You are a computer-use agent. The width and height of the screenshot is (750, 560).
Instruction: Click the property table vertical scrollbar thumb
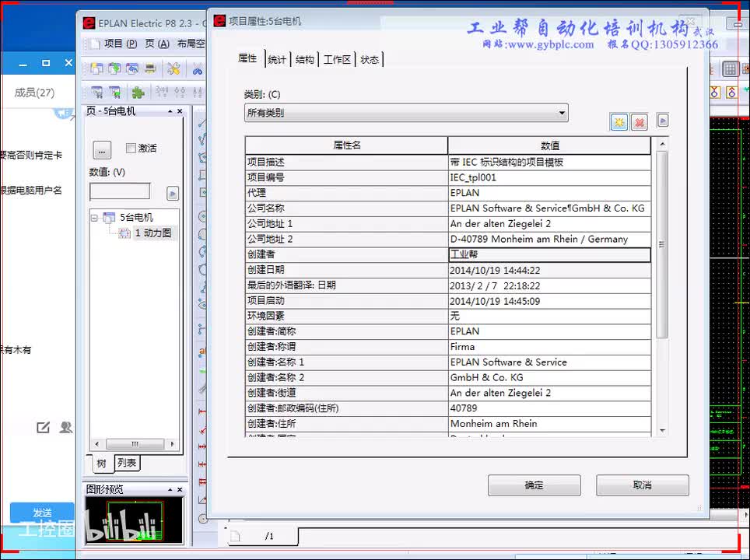coord(662,244)
